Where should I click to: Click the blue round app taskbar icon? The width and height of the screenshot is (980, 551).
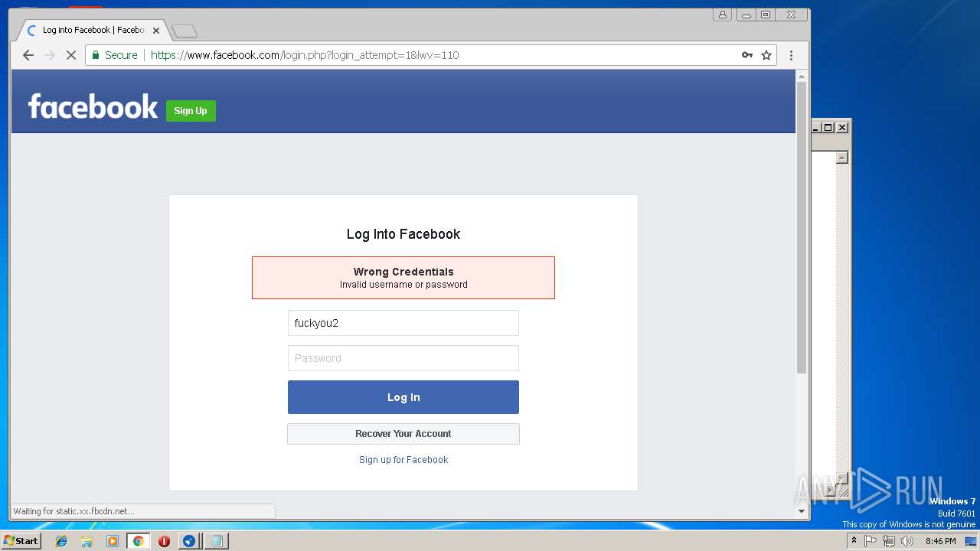click(189, 541)
